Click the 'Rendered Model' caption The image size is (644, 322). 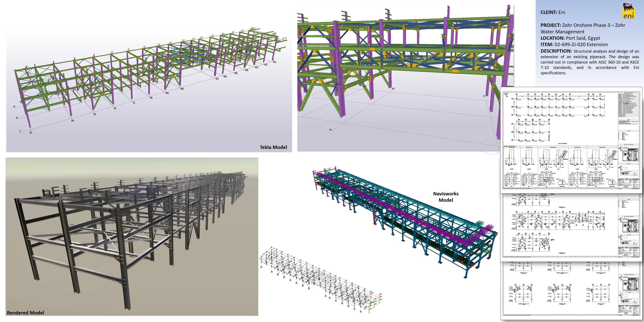click(25, 313)
